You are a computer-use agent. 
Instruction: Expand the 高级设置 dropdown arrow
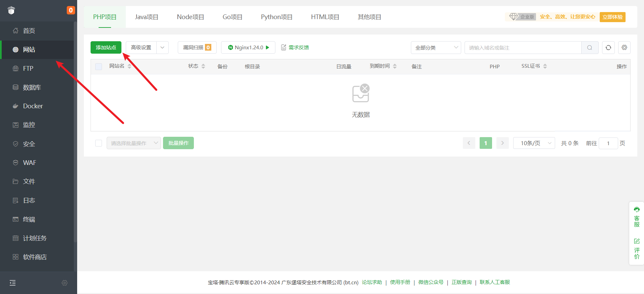pyautogui.click(x=162, y=48)
